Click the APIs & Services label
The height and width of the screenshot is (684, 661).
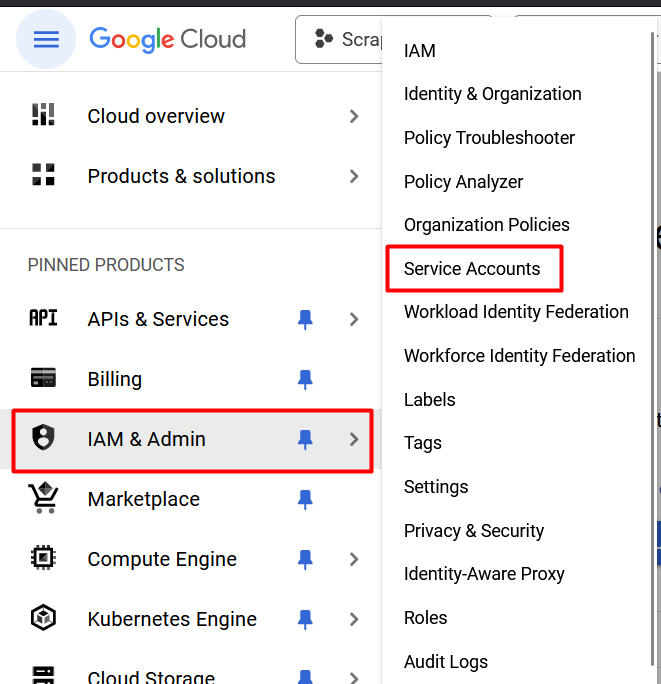pyautogui.click(x=158, y=319)
